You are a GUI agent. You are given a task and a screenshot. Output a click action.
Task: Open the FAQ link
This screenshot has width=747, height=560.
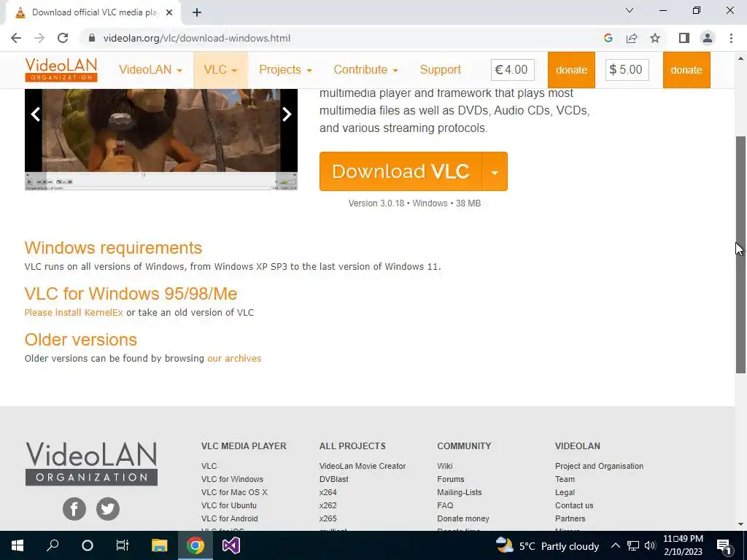click(x=446, y=505)
